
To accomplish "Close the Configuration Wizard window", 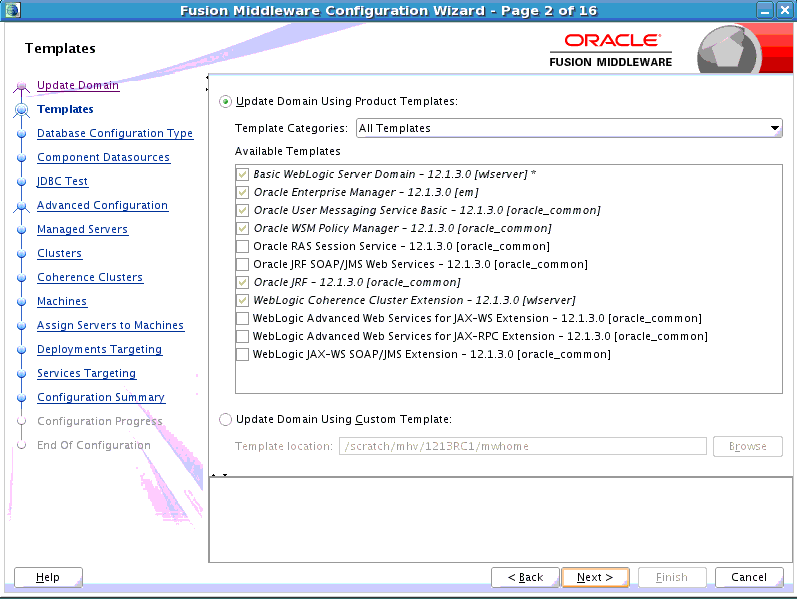I will (x=784, y=10).
